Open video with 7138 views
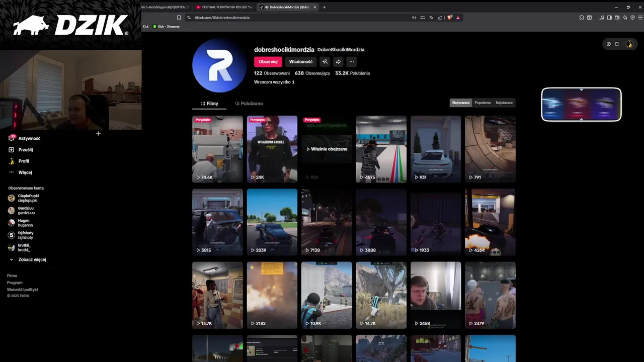 (x=327, y=222)
